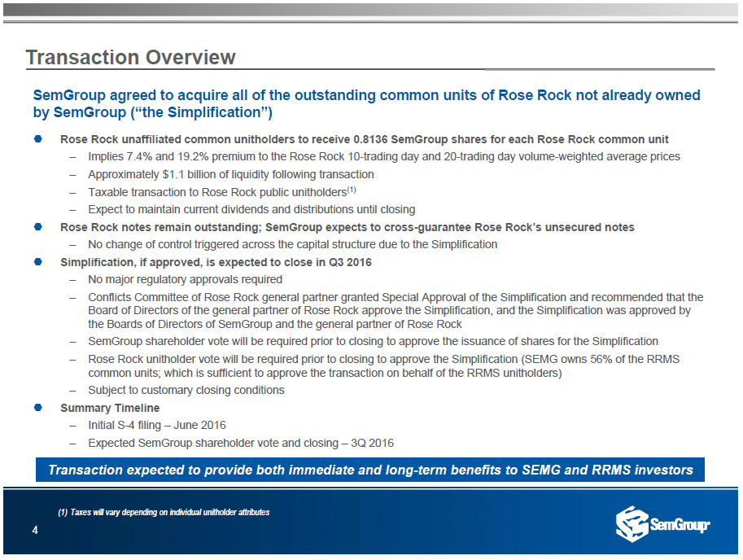The width and height of the screenshot is (743, 560).
Task: Click 'Expected SemGroup shareholder vote and closing – 3Q 2016'
Action: tap(241, 443)
